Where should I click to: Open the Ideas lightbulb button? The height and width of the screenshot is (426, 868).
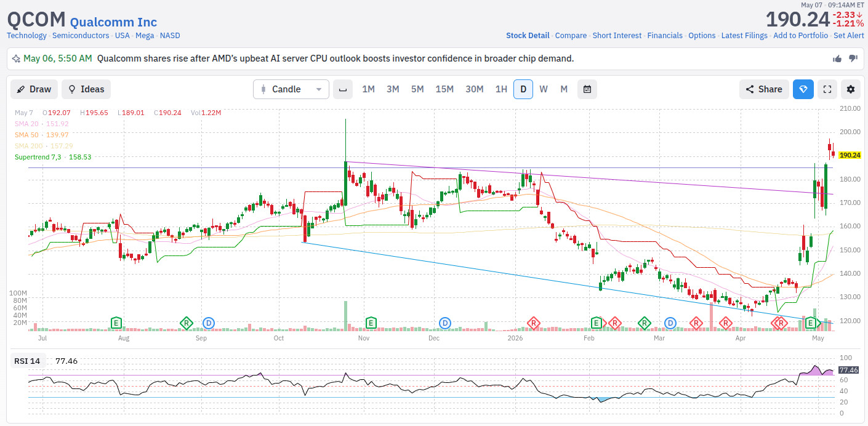point(86,89)
